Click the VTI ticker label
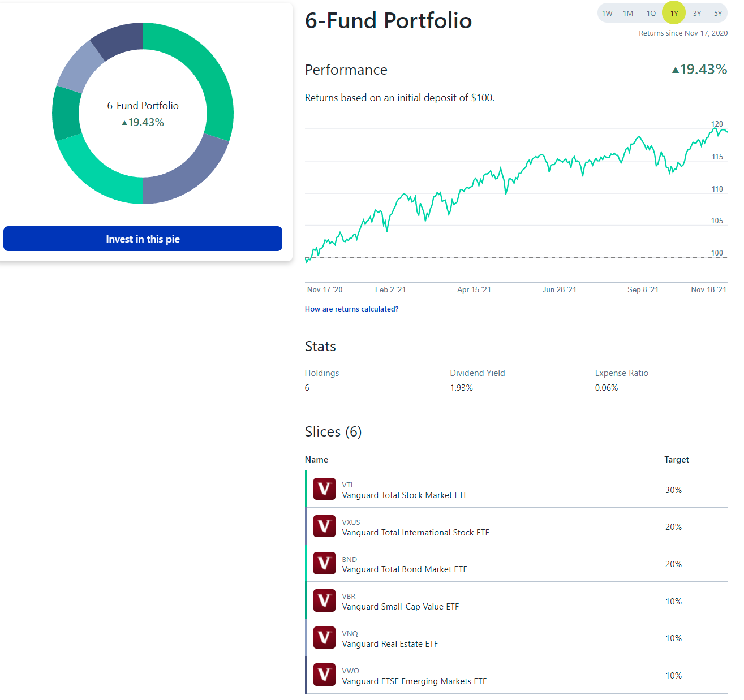The image size is (744, 700). [347, 485]
